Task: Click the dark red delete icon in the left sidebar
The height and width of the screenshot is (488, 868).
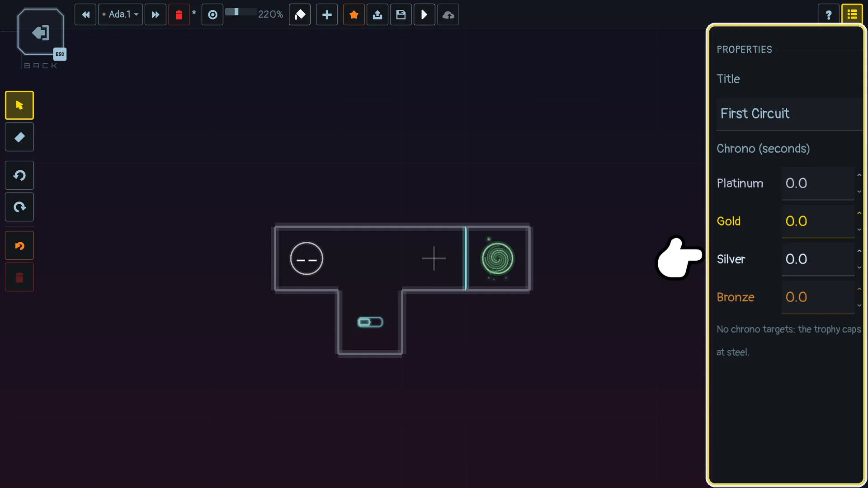Action: [19, 277]
